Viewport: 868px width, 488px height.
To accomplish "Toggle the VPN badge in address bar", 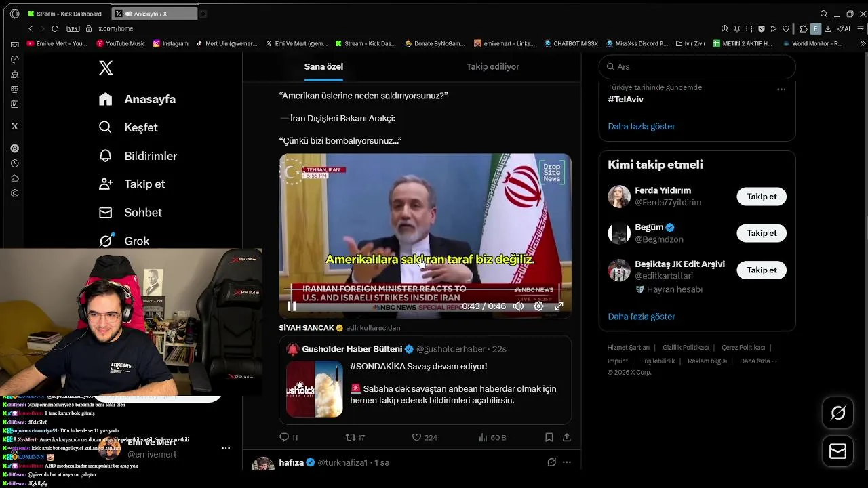I will tap(73, 28).
